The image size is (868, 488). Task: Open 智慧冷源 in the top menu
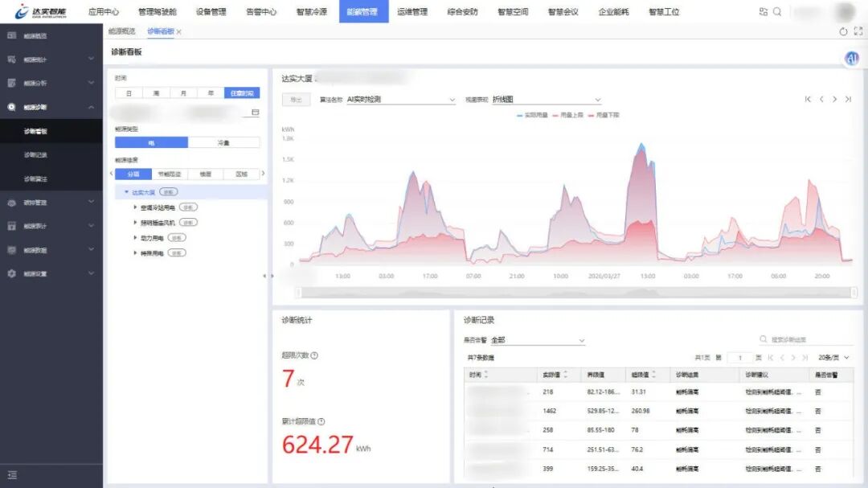[x=311, y=12]
